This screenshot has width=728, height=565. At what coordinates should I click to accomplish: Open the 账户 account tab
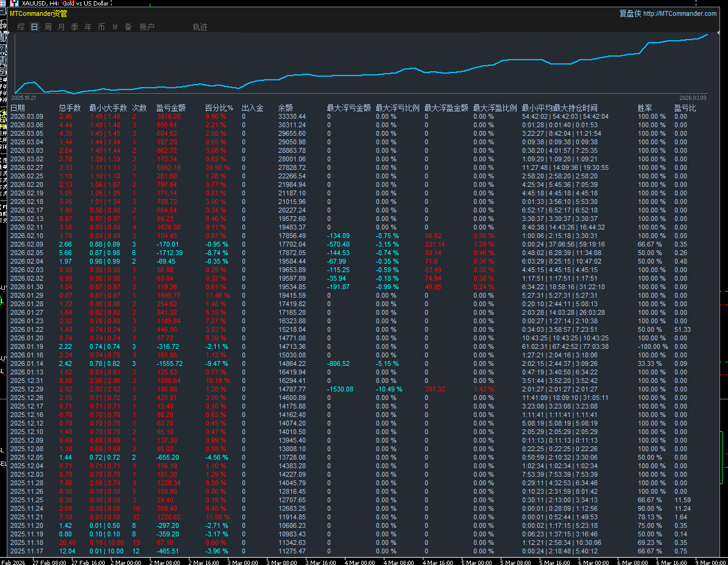(x=147, y=27)
